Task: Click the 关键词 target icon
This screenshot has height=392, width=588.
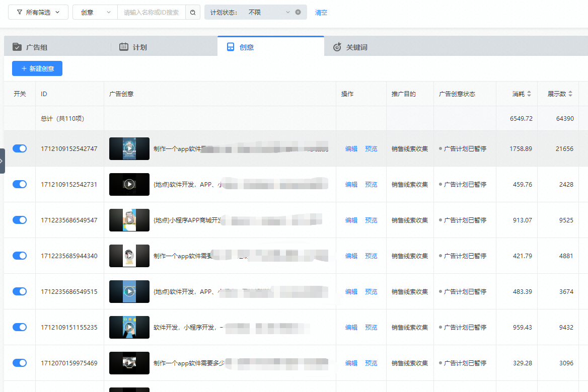Action: point(337,47)
